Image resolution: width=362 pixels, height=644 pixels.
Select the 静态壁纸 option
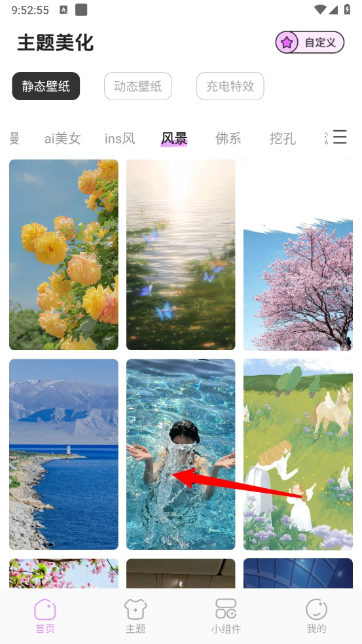[46, 86]
